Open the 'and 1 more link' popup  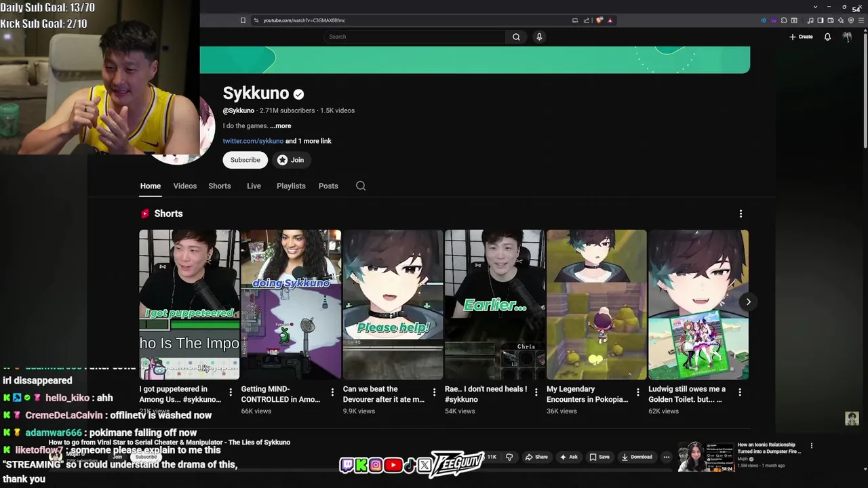pos(309,141)
